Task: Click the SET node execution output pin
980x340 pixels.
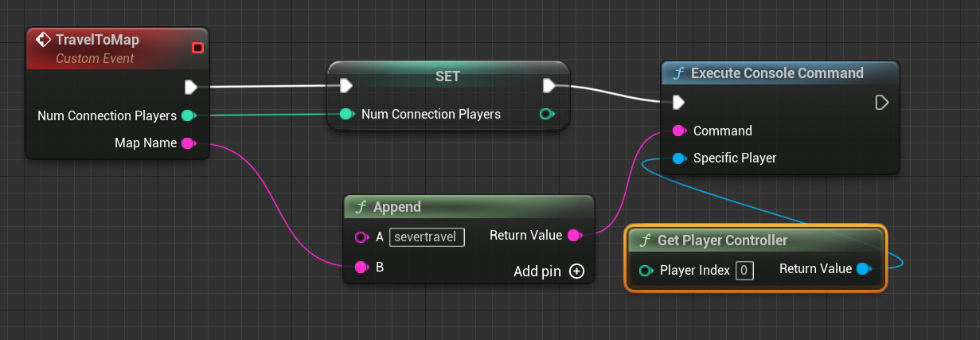Action: (x=549, y=85)
